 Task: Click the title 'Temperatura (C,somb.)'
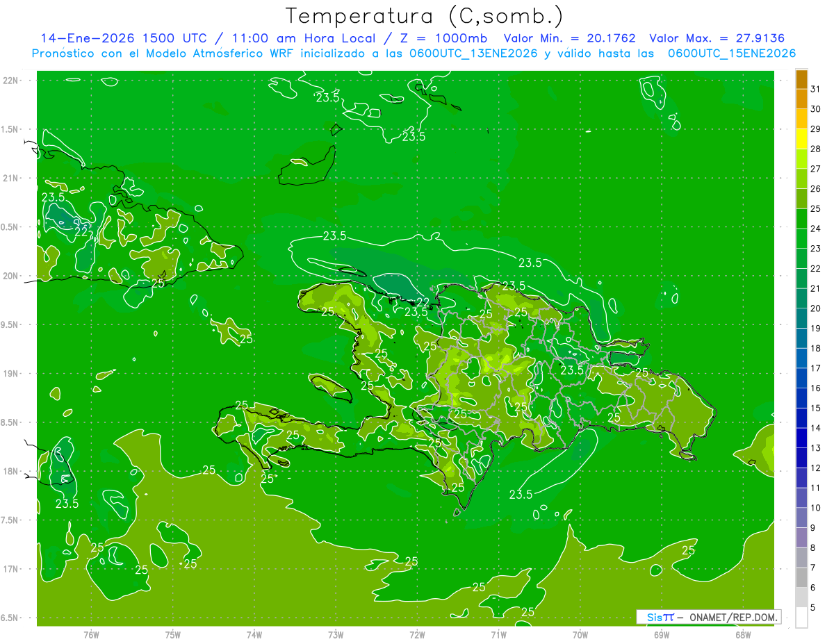[424, 16]
